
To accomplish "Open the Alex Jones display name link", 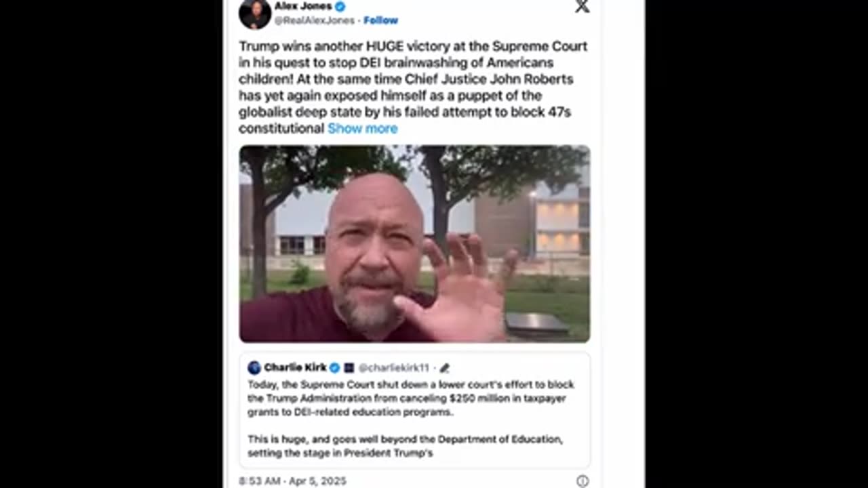I will pos(303,6).
